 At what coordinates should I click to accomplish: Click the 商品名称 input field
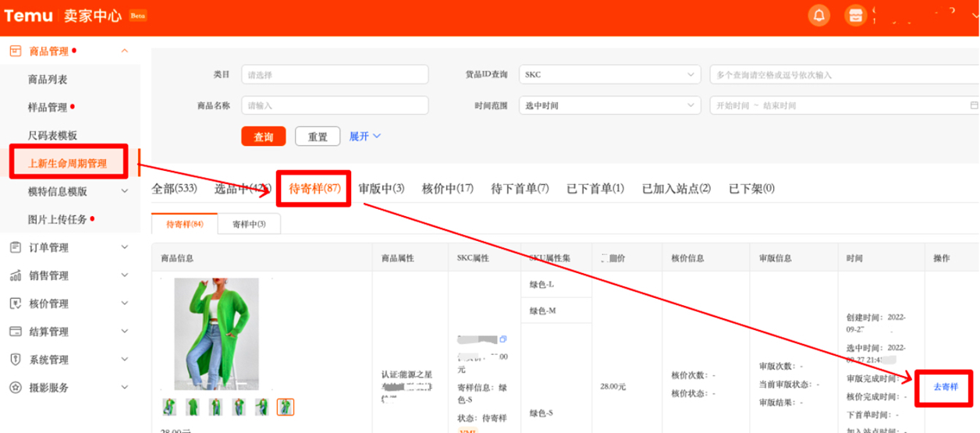tap(335, 105)
